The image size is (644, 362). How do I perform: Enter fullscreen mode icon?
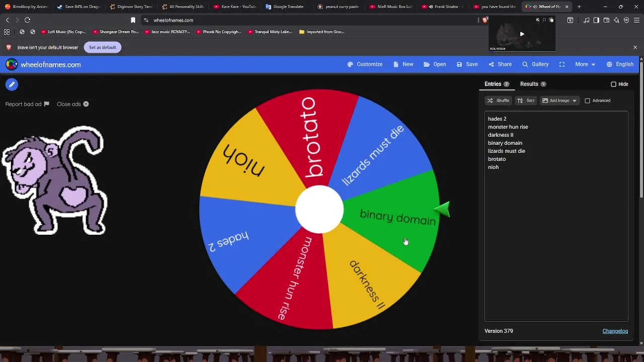tap(562, 64)
